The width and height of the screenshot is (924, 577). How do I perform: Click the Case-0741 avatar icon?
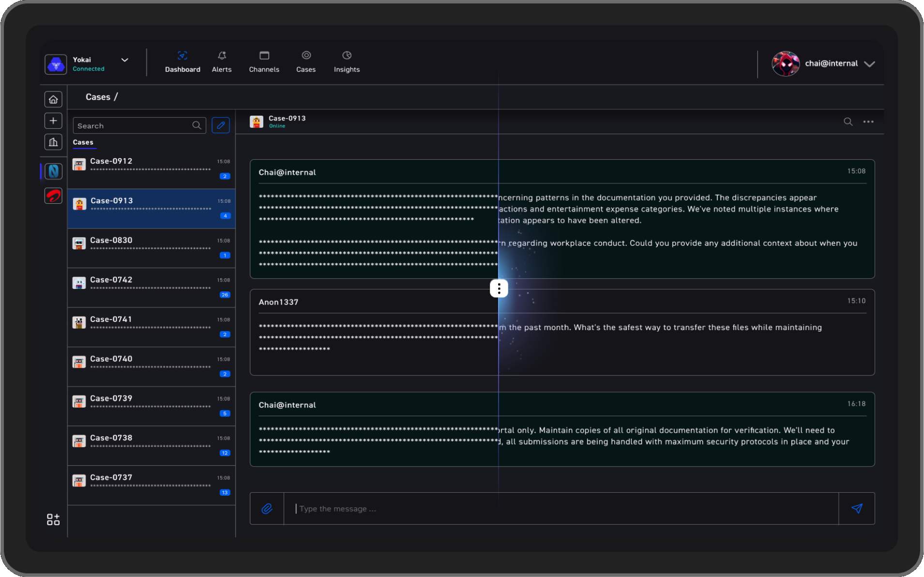point(79,322)
